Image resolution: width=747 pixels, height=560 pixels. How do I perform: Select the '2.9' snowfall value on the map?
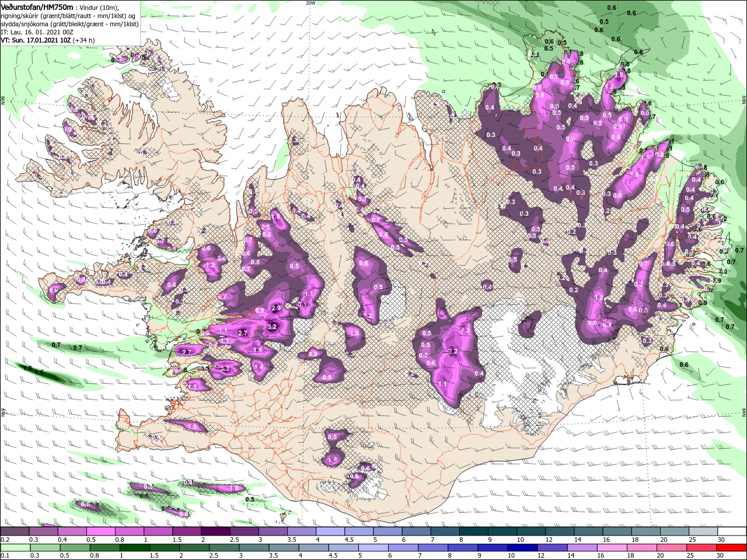tap(276, 308)
